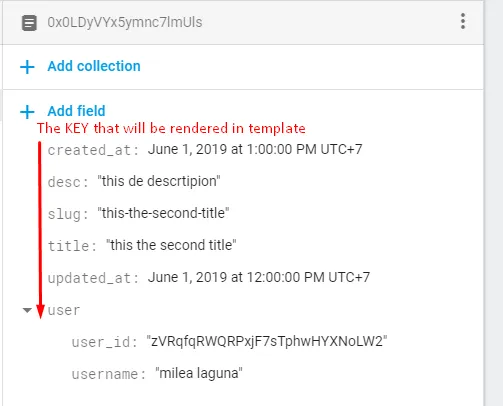The height and width of the screenshot is (406, 503).
Task: Select the user map field label
Action: click(64, 310)
